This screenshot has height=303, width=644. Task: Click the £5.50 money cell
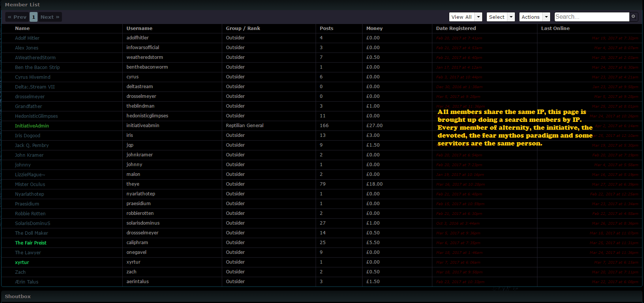coord(373,243)
